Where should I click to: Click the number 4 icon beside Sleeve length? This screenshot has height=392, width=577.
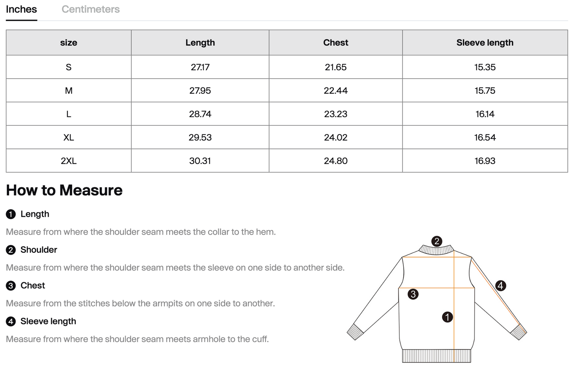click(x=11, y=322)
